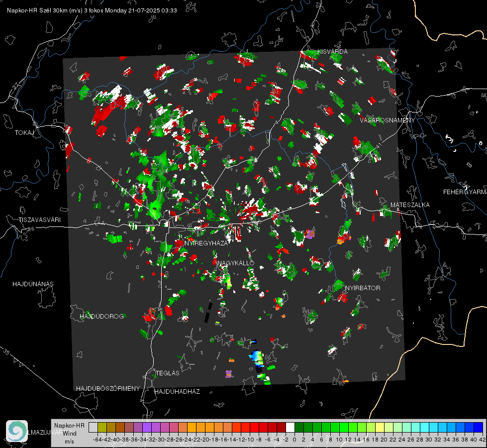Click the MATESZALKA label
487x448 pixels.
410,205
